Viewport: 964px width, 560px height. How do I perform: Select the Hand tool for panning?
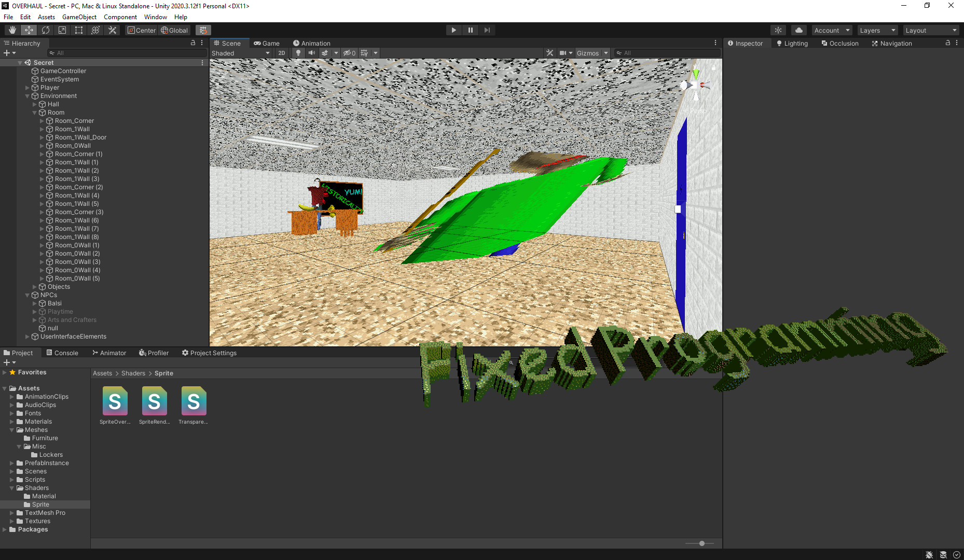coord(12,30)
